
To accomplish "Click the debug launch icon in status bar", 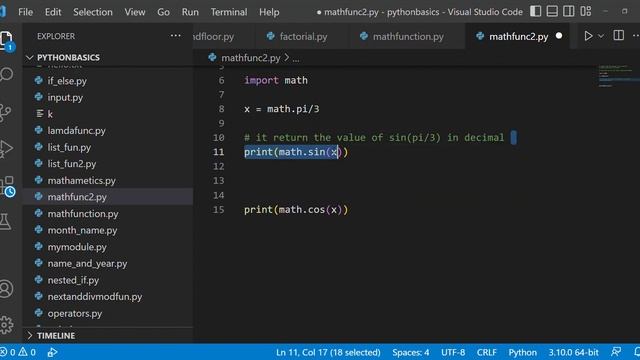I will click(52, 352).
